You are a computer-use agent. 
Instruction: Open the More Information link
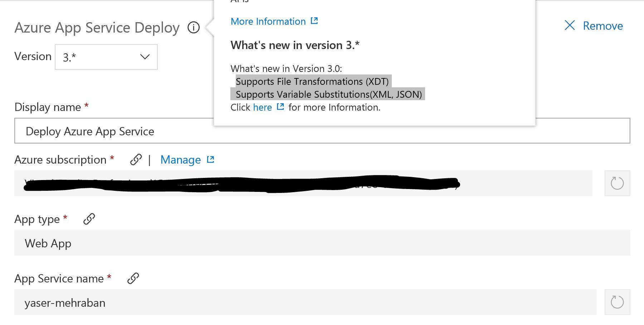click(x=268, y=21)
